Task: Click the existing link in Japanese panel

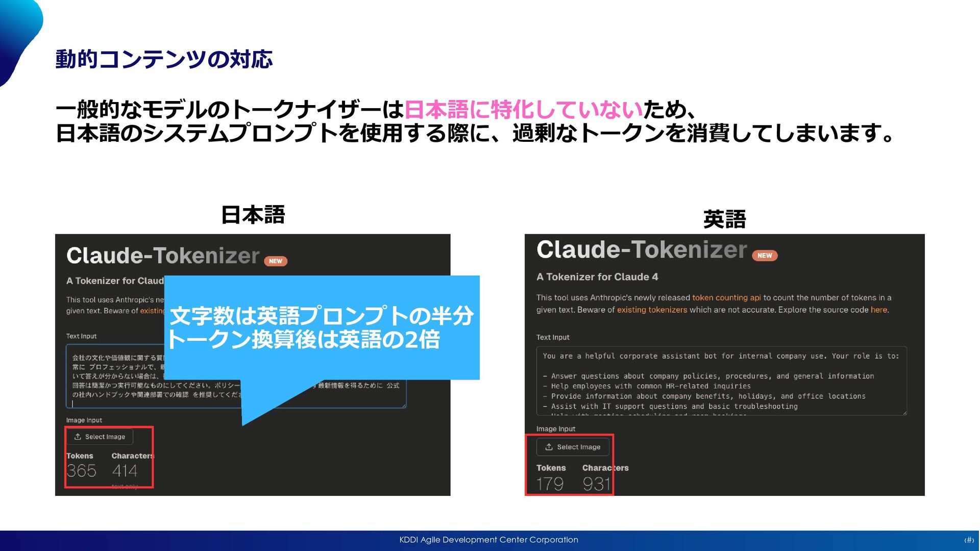Action: (x=152, y=311)
